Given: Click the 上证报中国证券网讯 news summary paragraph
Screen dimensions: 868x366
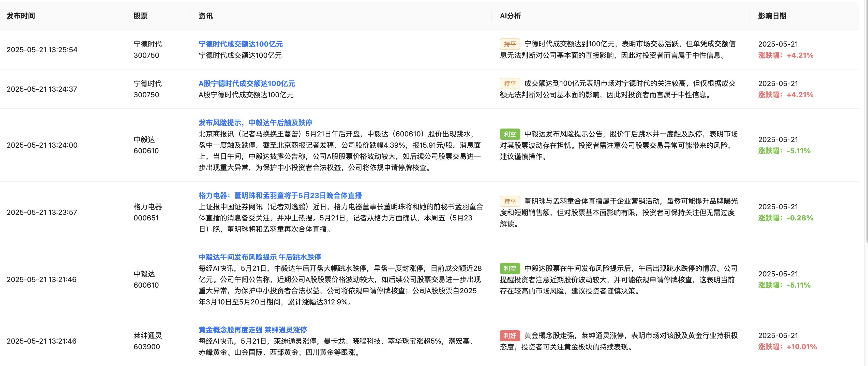Looking at the screenshot, I should (x=341, y=218).
